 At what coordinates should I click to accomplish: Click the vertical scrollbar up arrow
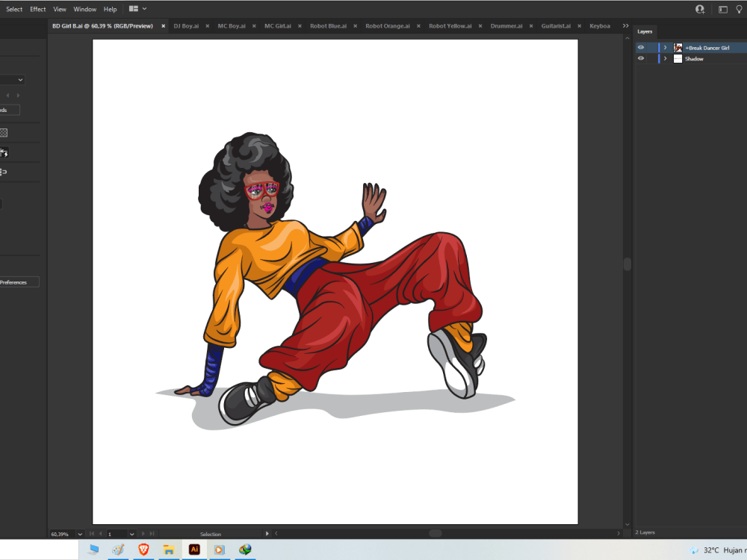click(x=627, y=38)
